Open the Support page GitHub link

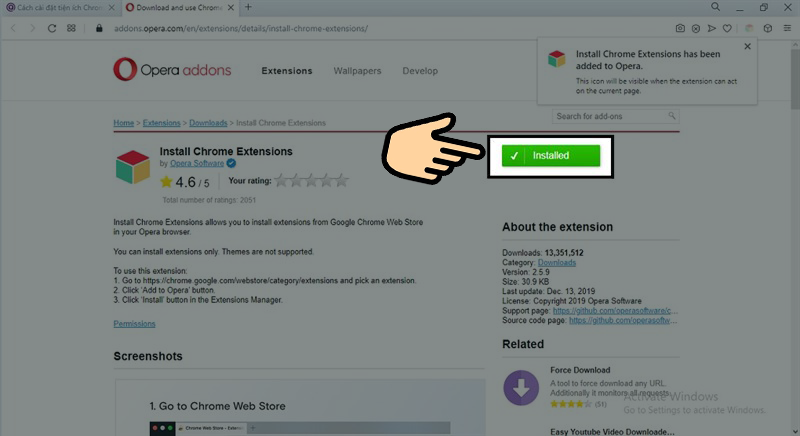615,311
